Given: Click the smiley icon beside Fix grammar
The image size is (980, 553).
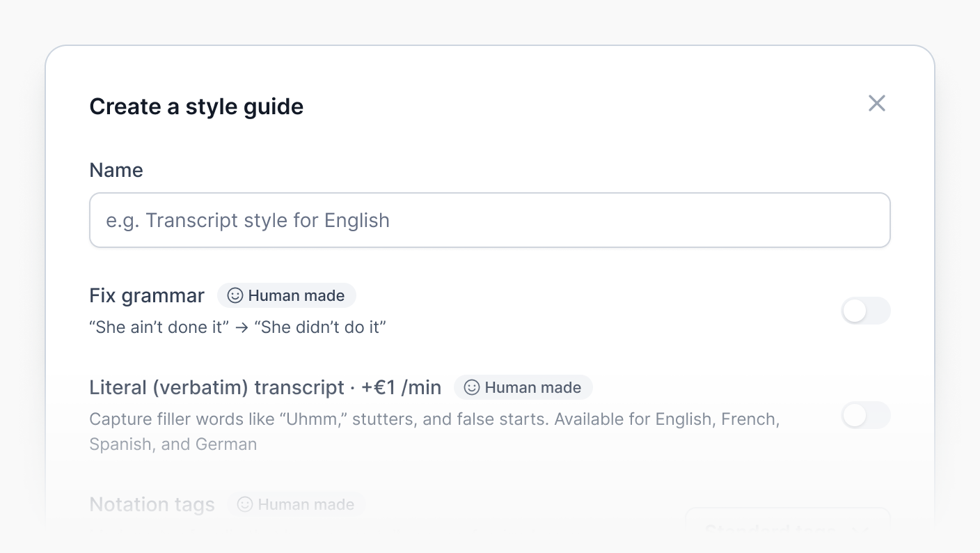Looking at the screenshot, I should click(x=235, y=295).
